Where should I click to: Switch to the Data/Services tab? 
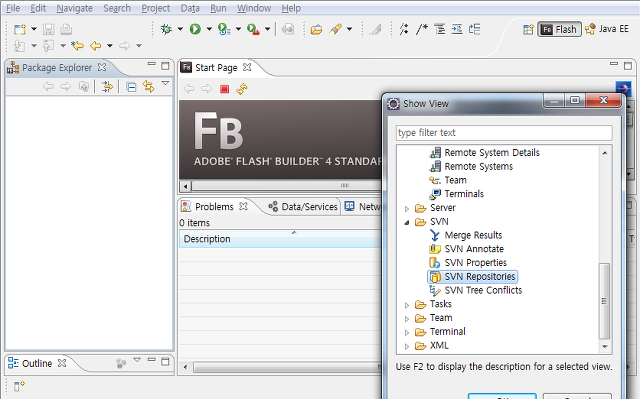[303, 207]
